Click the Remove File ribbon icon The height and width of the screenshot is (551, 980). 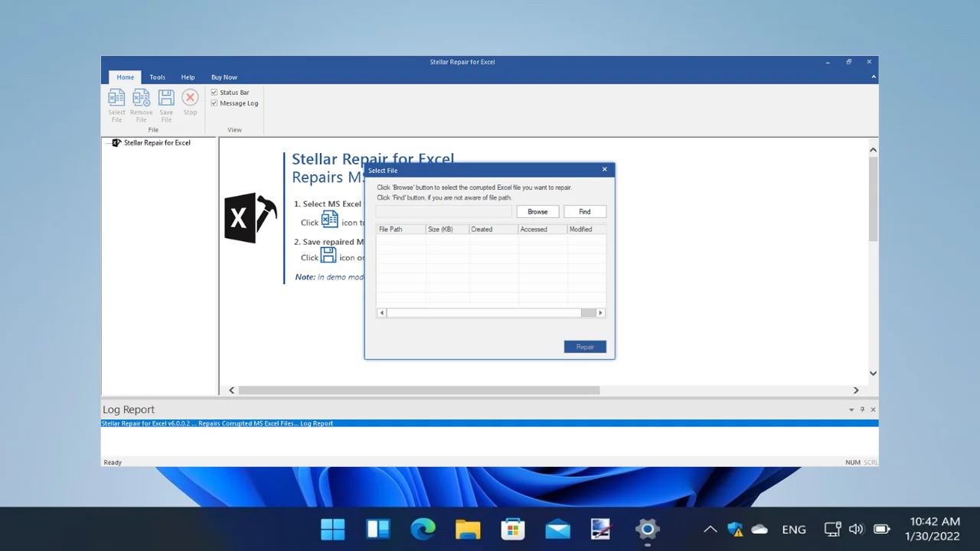[141, 106]
